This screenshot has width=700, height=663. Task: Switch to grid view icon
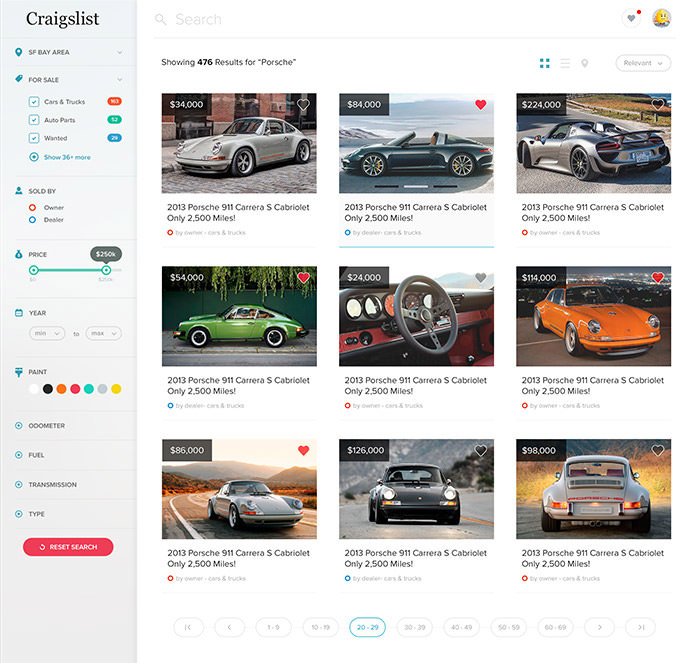544,63
